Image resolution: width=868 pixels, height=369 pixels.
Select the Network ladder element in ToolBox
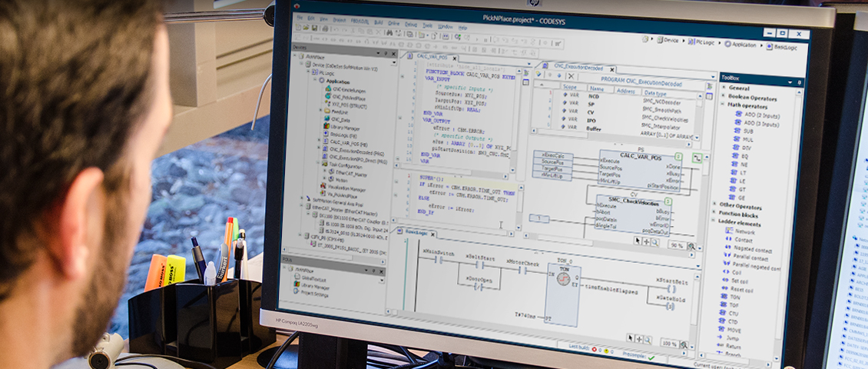(740, 232)
